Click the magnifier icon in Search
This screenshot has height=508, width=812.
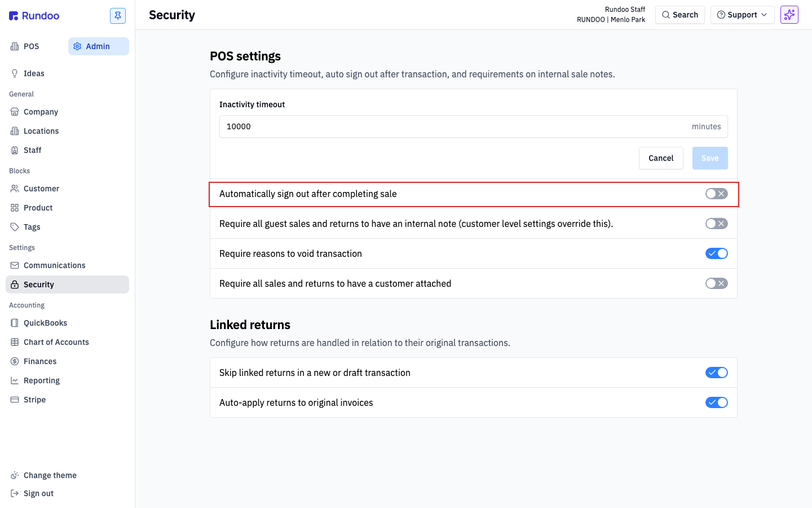click(x=666, y=15)
